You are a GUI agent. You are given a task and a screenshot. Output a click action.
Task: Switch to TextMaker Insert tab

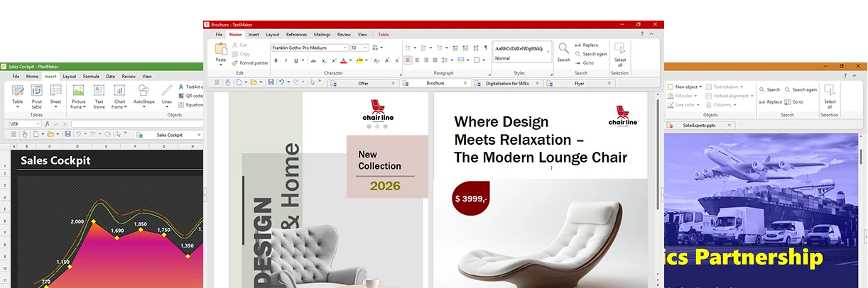click(254, 34)
